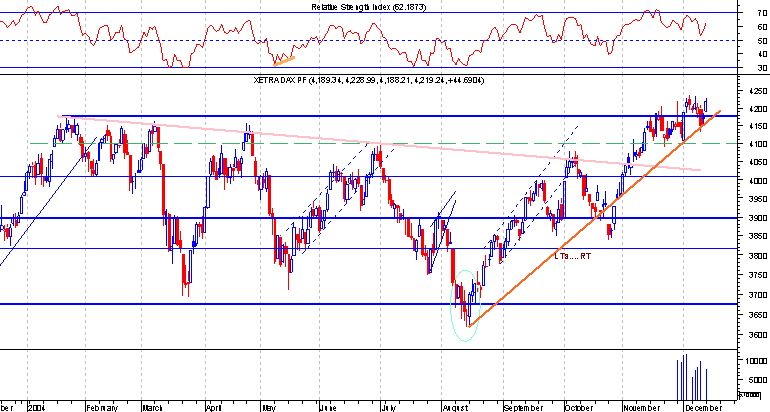Click July on the date axis
Image resolution: width=770 pixels, height=412 pixels.
389,408
